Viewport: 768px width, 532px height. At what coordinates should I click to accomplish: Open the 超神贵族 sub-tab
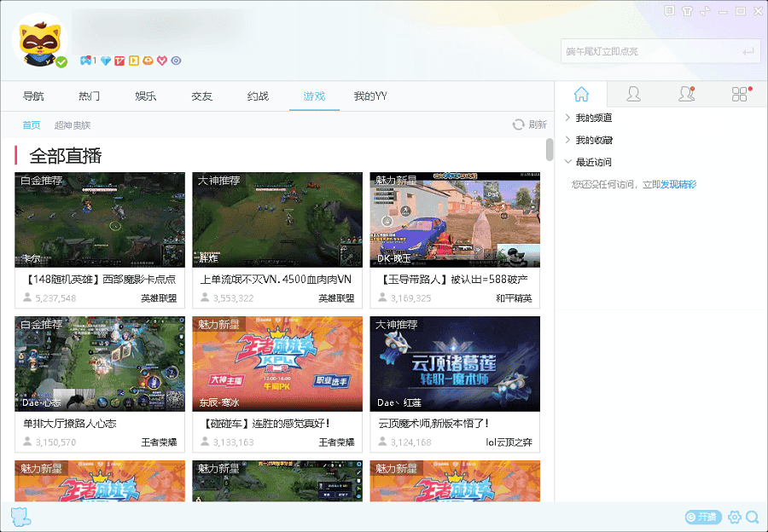click(73, 125)
